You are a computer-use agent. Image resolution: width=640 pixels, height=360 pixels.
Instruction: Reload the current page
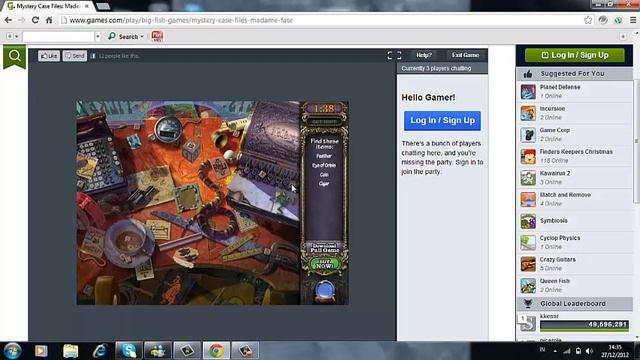tap(35, 20)
